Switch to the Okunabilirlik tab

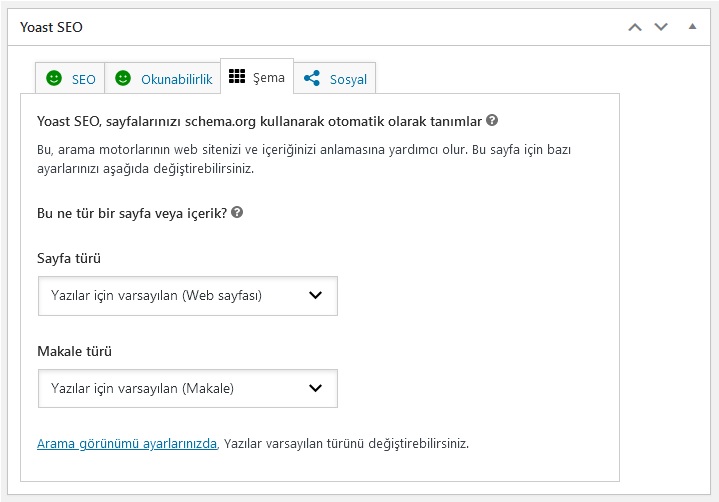pyautogui.click(x=163, y=78)
